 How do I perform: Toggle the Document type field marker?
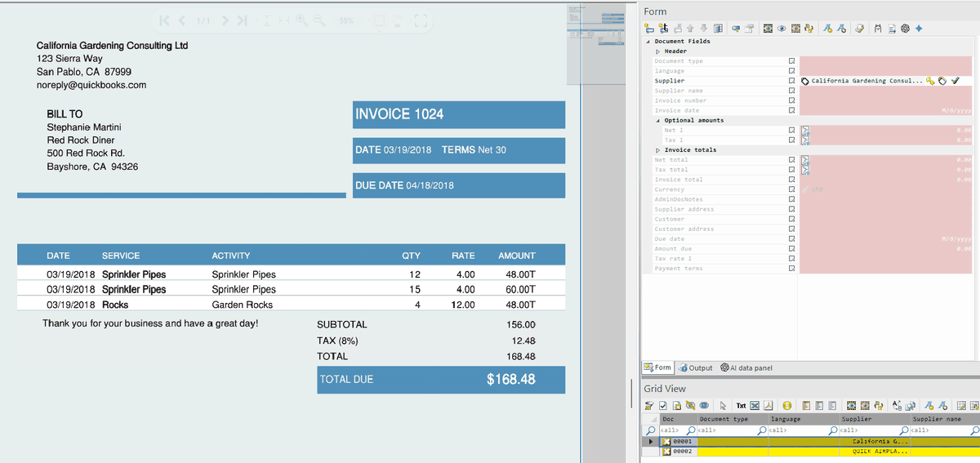click(x=791, y=61)
